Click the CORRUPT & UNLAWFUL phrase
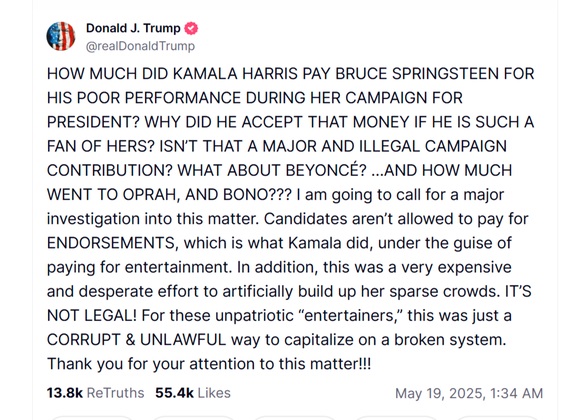This screenshot has width=568, height=420. tap(137, 340)
